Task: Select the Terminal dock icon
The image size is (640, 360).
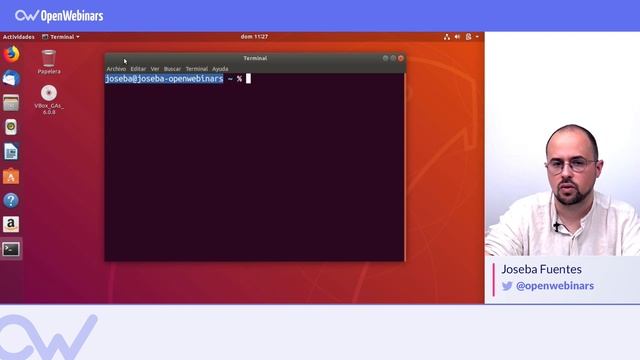Action: 11,249
